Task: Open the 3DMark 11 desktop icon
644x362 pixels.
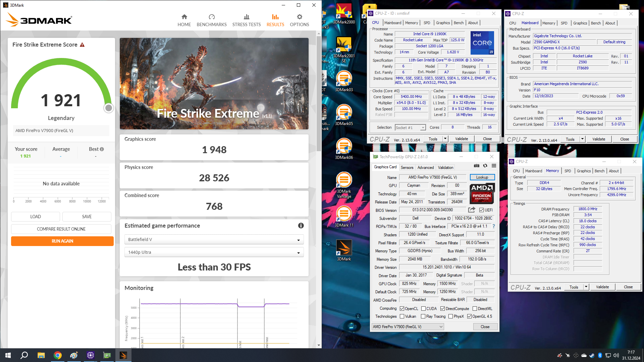Action: click(x=344, y=216)
